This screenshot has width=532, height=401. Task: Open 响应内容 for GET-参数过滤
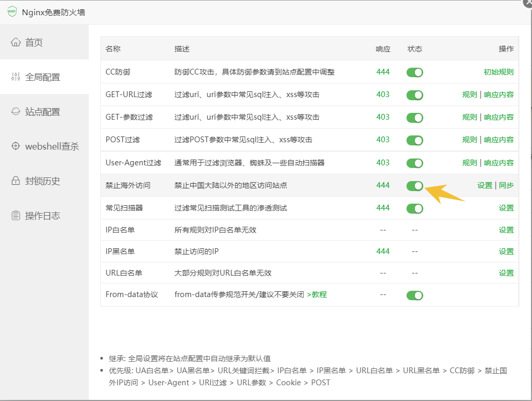click(499, 117)
